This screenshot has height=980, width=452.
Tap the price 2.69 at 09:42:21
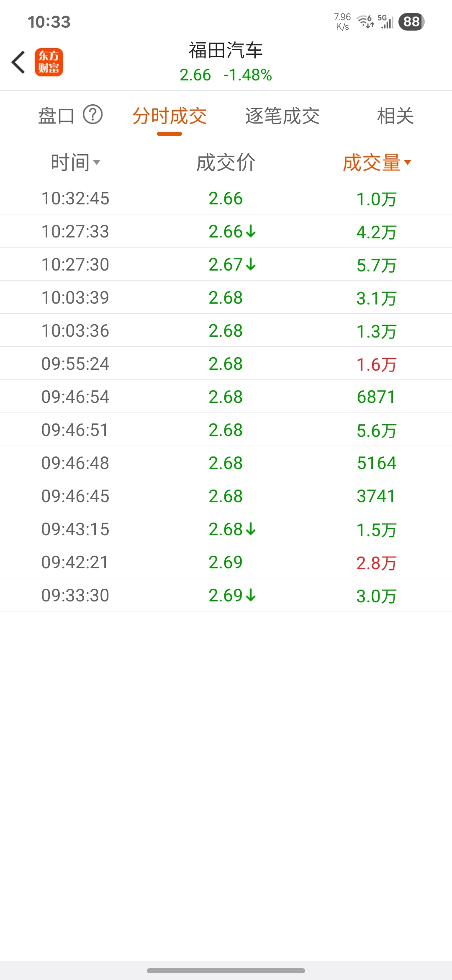tap(226, 562)
